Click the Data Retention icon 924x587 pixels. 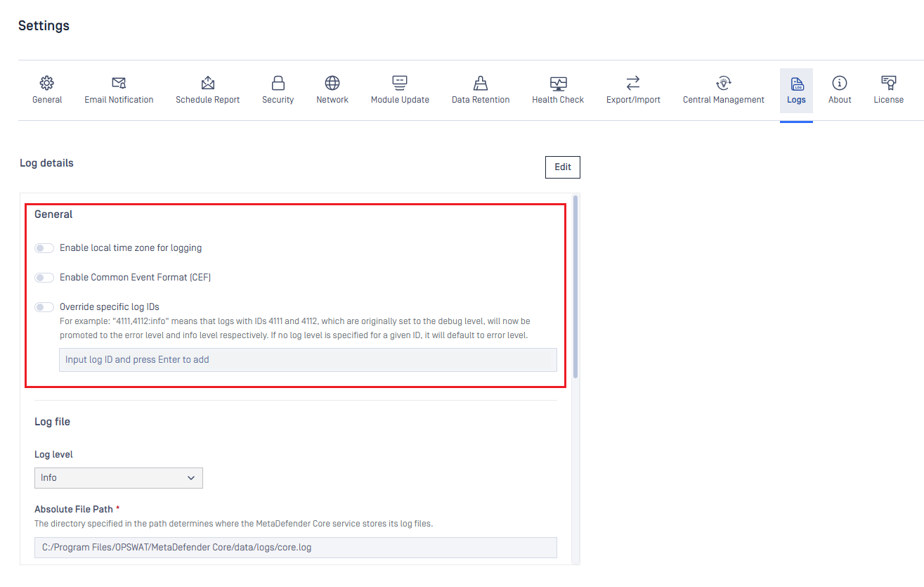(x=481, y=83)
